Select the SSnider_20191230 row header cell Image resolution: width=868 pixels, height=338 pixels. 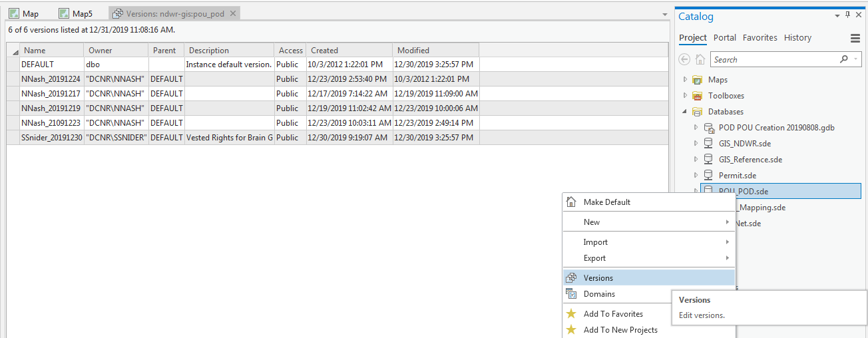(x=13, y=138)
